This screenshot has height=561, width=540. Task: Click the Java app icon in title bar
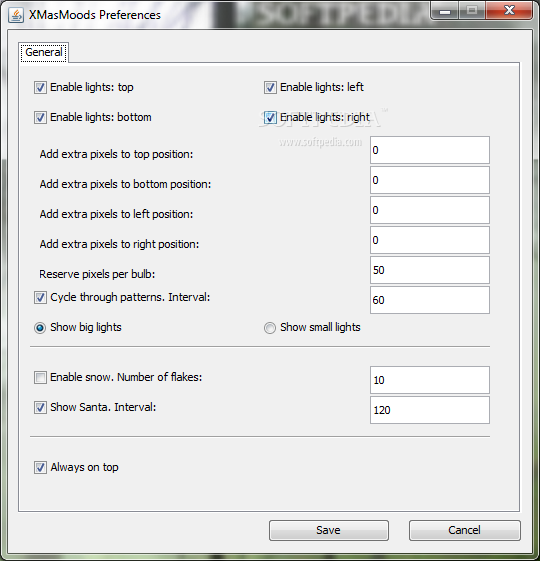tap(16, 15)
